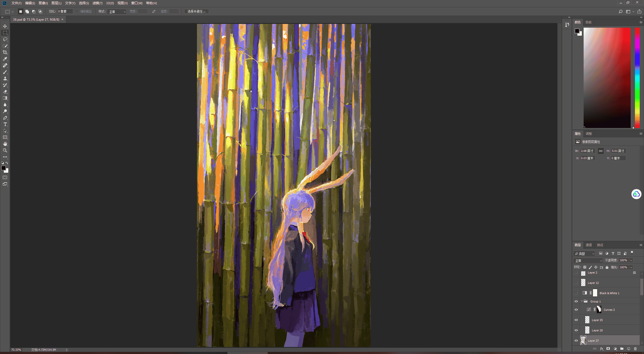The image size is (644, 354).
Task: Click the link width and height button
Action: click(601, 151)
